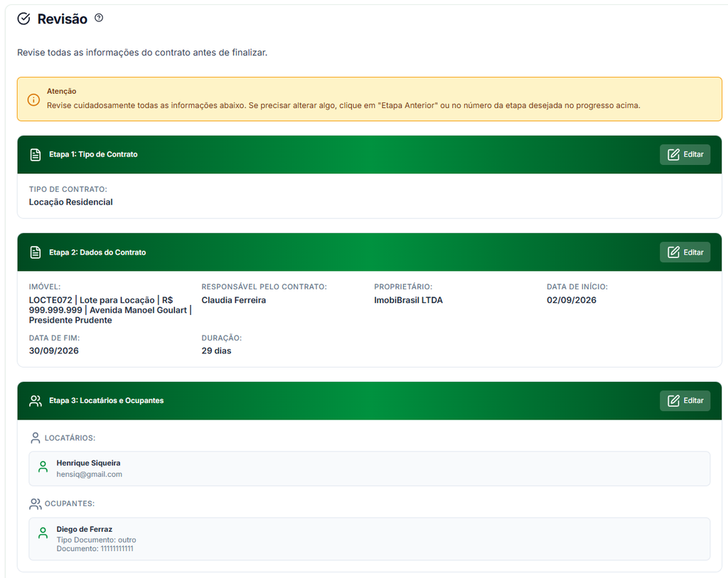Click the document icon for Etapa 1
This screenshot has height=578, width=728.
tap(36, 154)
